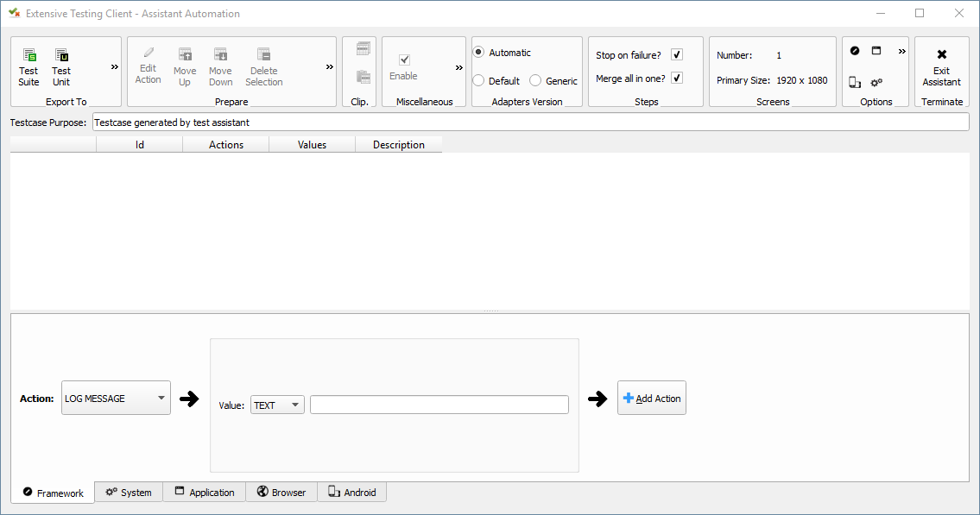This screenshot has width=980, height=515.
Task: Switch to the Browser tab
Action: pyautogui.click(x=281, y=492)
